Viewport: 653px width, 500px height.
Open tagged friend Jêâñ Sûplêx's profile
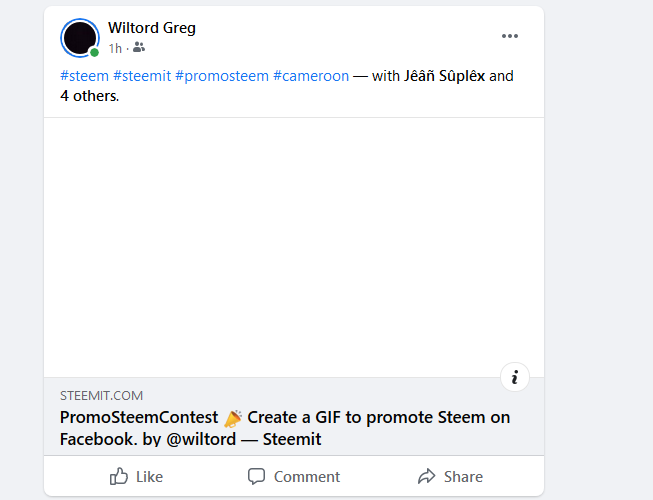(x=444, y=76)
